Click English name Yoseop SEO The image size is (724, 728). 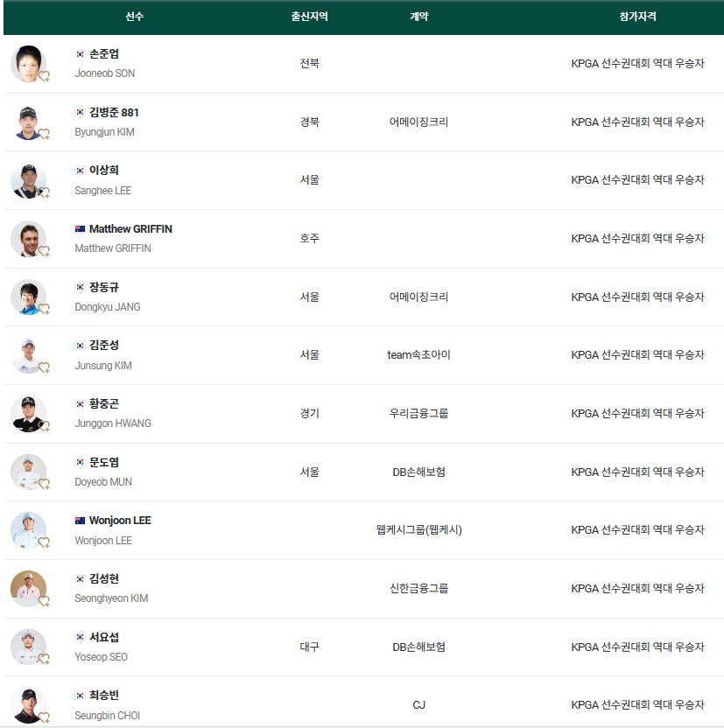pyautogui.click(x=102, y=657)
